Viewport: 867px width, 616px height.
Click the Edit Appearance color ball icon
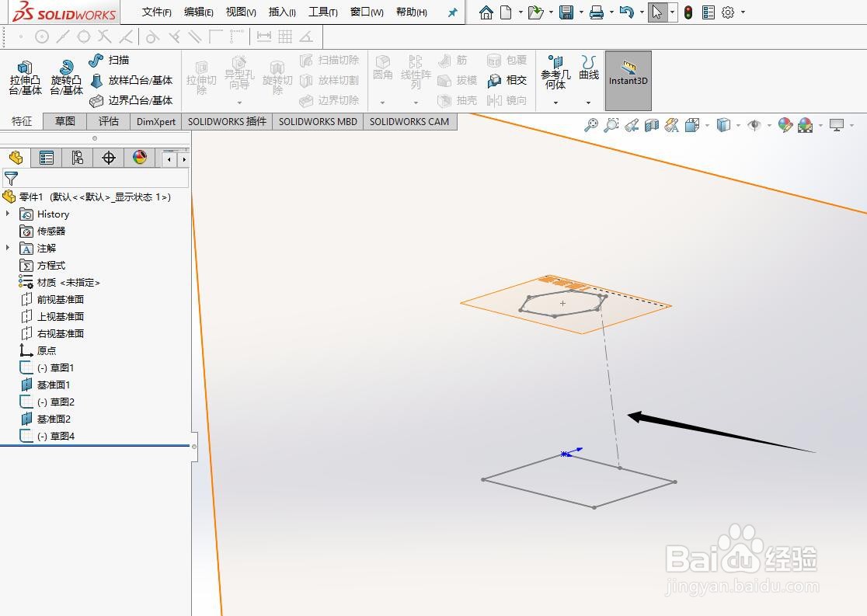(x=785, y=126)
